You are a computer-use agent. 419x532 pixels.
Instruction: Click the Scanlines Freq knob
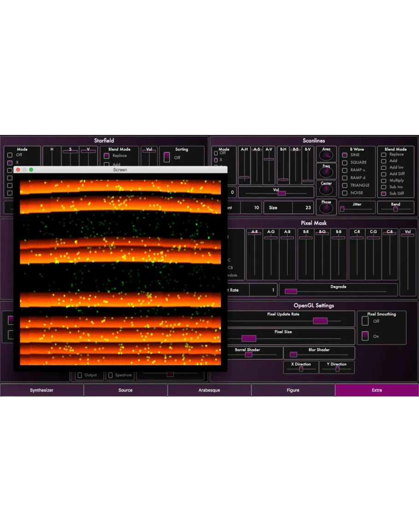pyautogui.click(x=326, y=172)
